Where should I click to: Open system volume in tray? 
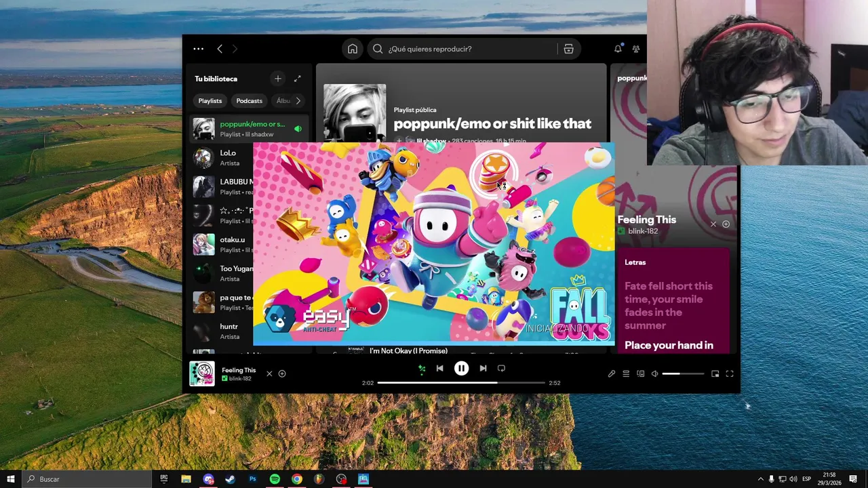[x=793, y=479]
